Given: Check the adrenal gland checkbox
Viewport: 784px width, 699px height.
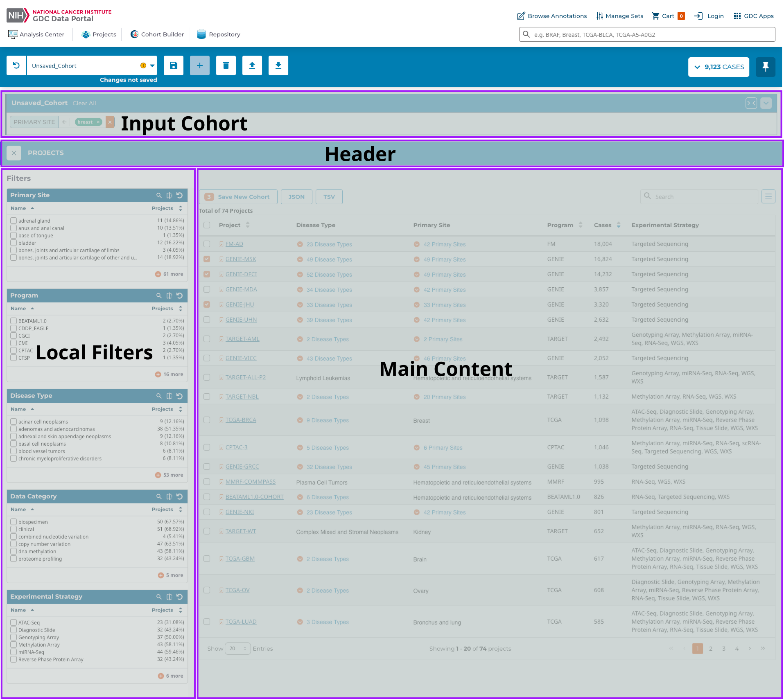Looking at the screenshot, I should click(14, 221).
